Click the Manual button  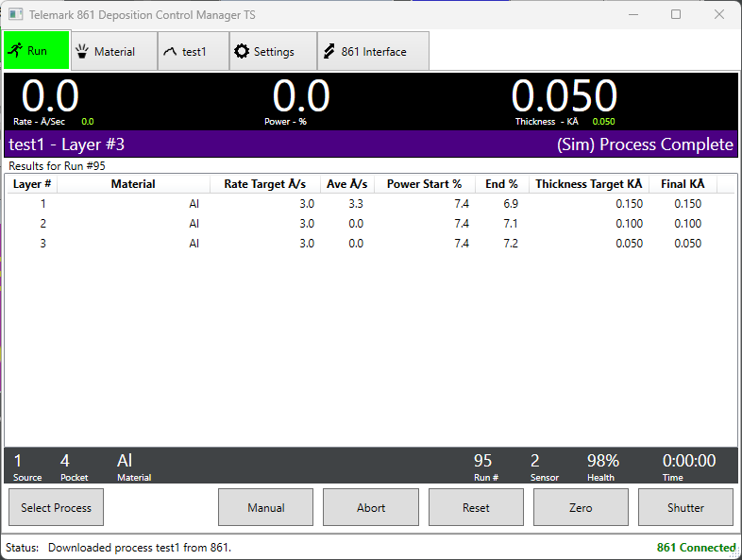click(x=266, y=507)
